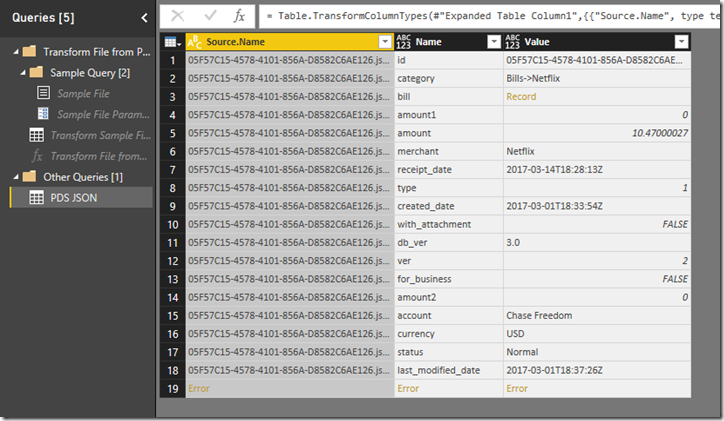Viewport: 724px width, 421px height.
Task: Confirm the formula with the checkmark icon
Action: tap(207, 16)
